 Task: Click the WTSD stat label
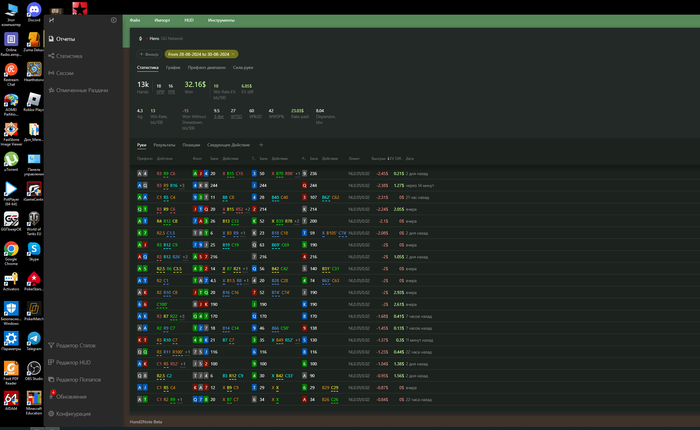click(236, 117)
